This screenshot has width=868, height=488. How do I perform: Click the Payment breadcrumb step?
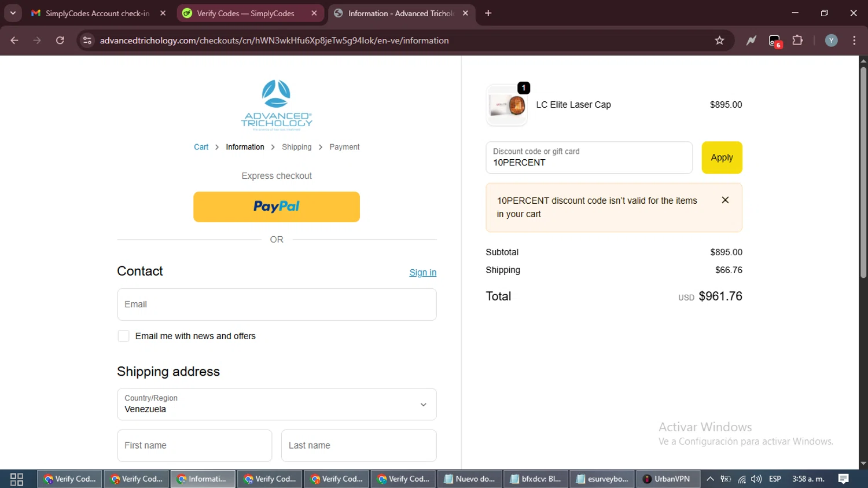point(344,147)
